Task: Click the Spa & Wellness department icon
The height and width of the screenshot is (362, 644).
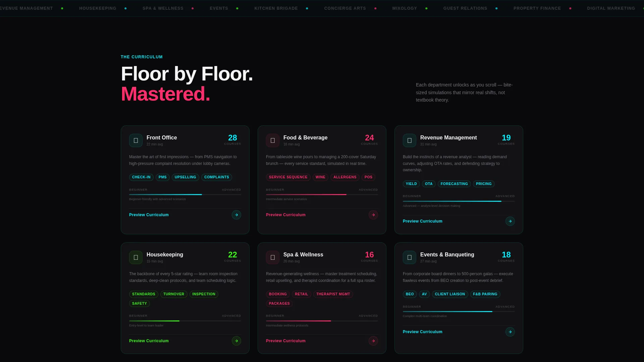Action: [x=273, y=257]
